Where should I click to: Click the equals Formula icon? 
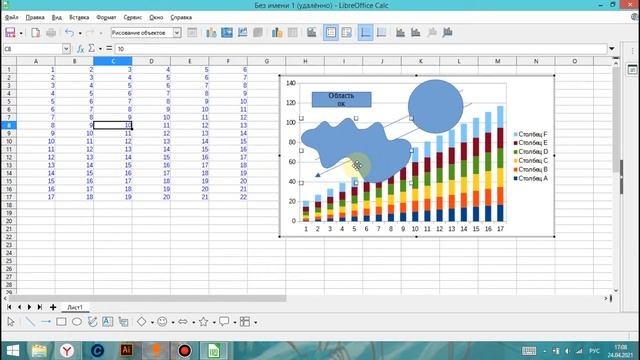(x=109, y=49)
